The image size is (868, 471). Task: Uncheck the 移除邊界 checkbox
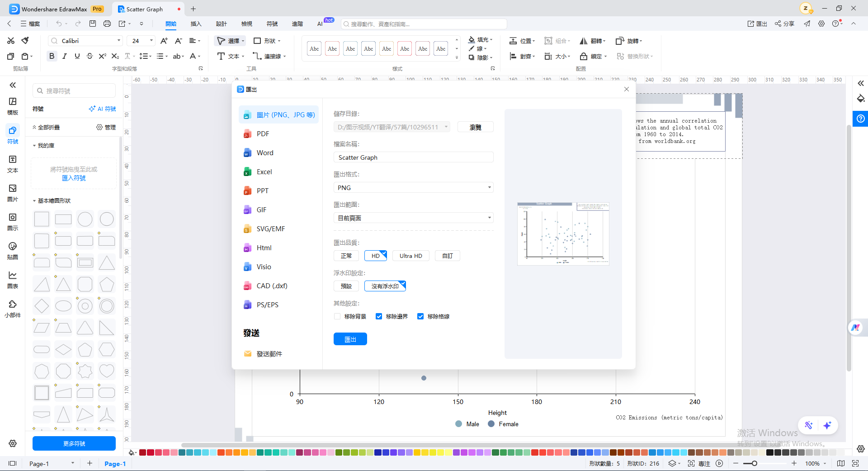[379, 316]
